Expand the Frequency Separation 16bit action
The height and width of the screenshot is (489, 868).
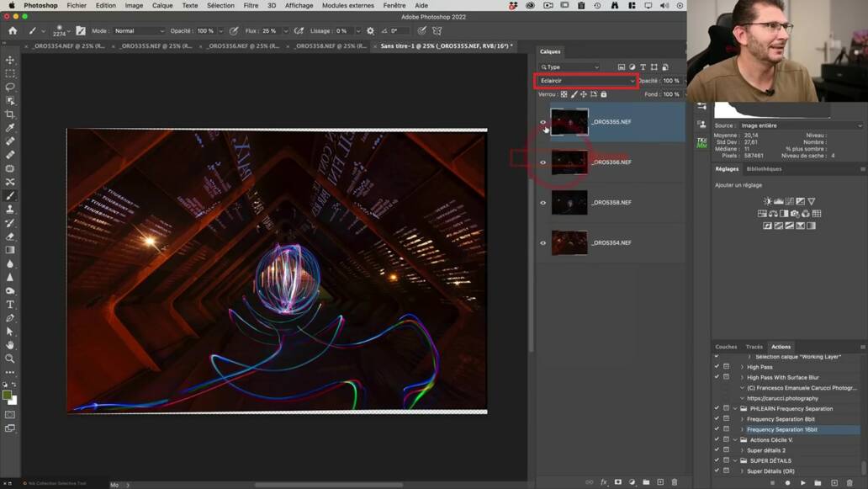tap(742, 429)
